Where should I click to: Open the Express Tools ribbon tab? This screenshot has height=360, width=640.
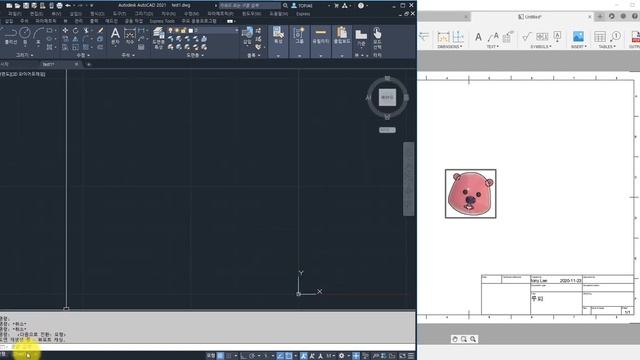click(162, 21)
